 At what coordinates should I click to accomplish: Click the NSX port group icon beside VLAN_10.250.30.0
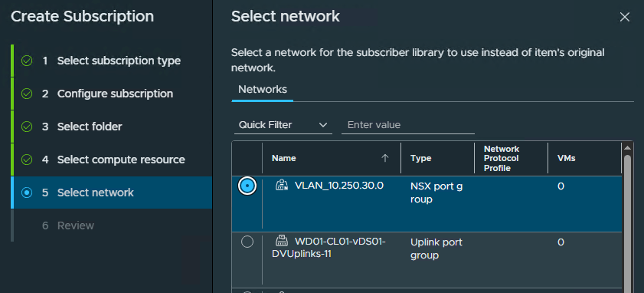pos(281,186)
